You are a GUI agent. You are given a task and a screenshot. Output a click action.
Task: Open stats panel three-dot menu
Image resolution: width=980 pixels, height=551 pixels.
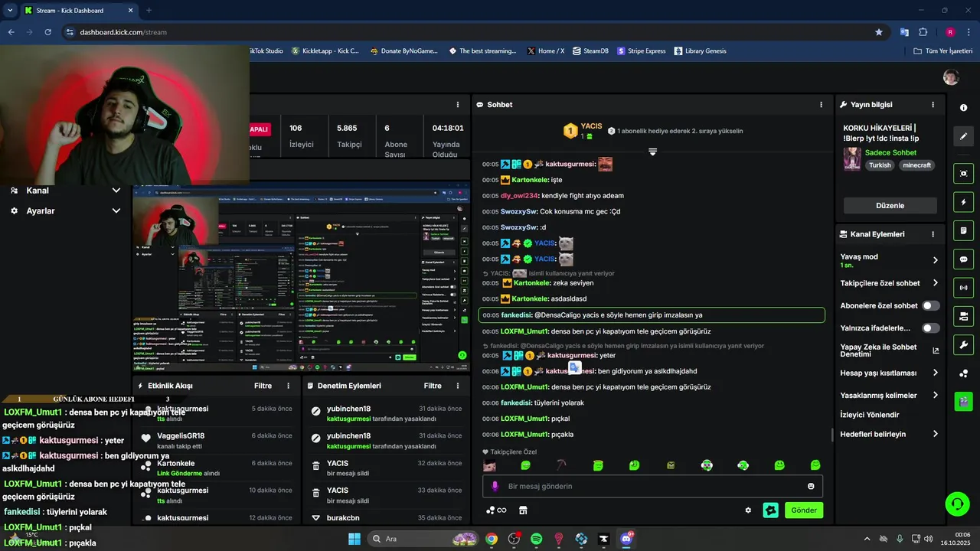coord(458,105)
